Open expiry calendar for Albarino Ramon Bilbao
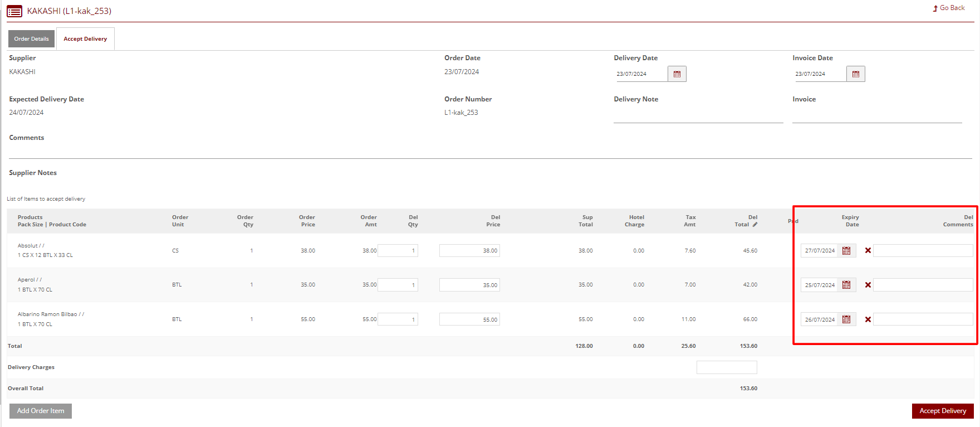The width and height of the screenshot is (980, 427). click(846, 319)
